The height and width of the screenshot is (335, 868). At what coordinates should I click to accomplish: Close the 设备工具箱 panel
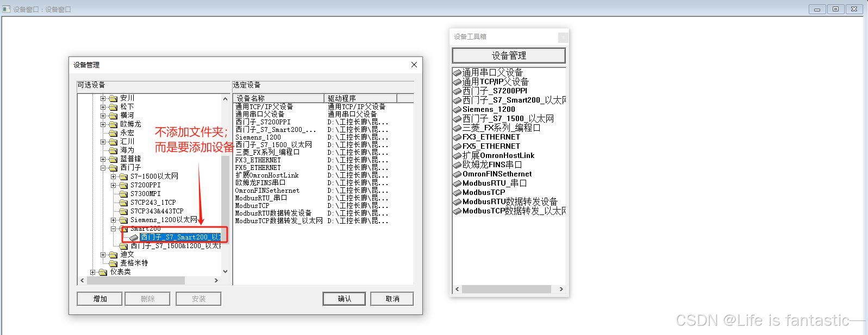point(563,37)
